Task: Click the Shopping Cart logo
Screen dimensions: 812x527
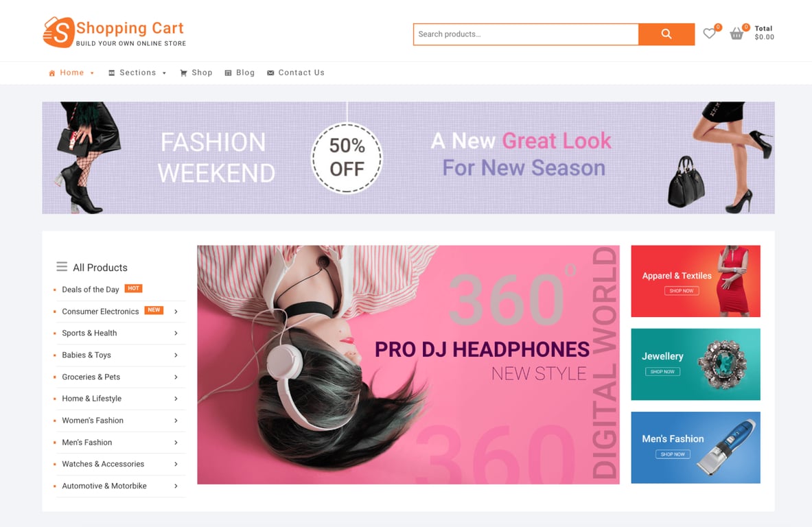Action: [x=115, y=32]
